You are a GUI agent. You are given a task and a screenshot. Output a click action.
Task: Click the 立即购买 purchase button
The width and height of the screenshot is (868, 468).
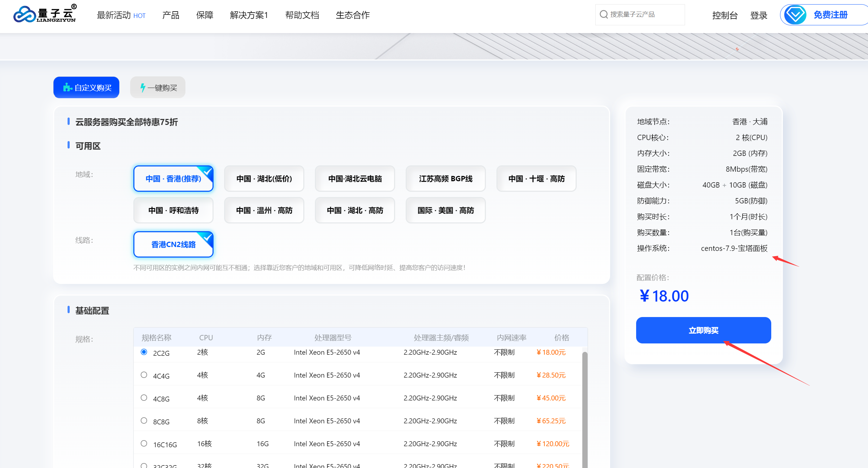703,330
